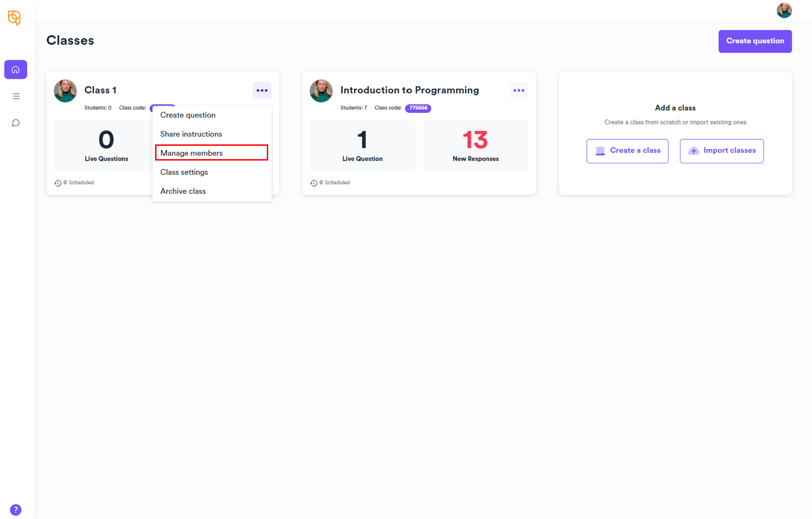Image resolution: width=812 pixels, height=519 pixels.
Task: Collapse the Class 1 three-dots menu
Action: point(262,90)
